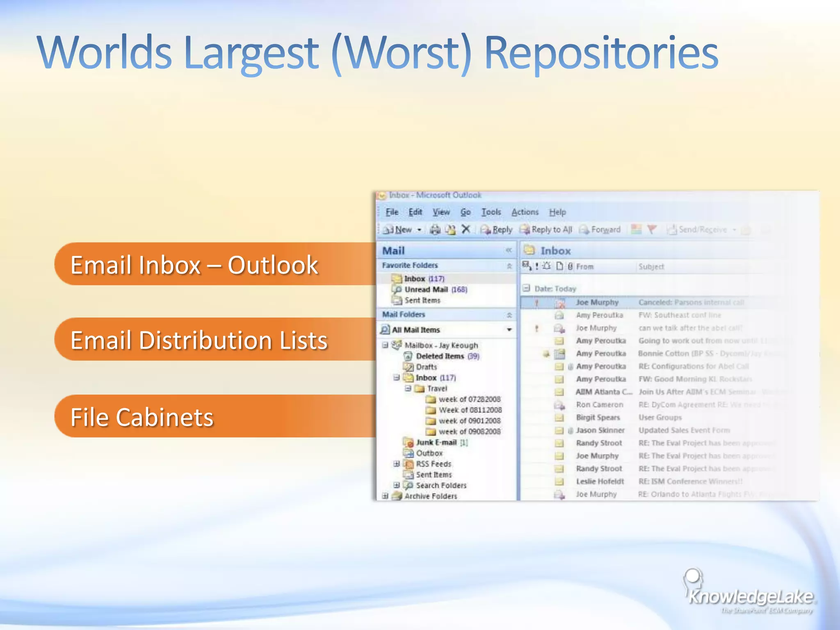The image size is (840, 630).
Task: Collapse the Mail Folders section
Action: (509, 315)
